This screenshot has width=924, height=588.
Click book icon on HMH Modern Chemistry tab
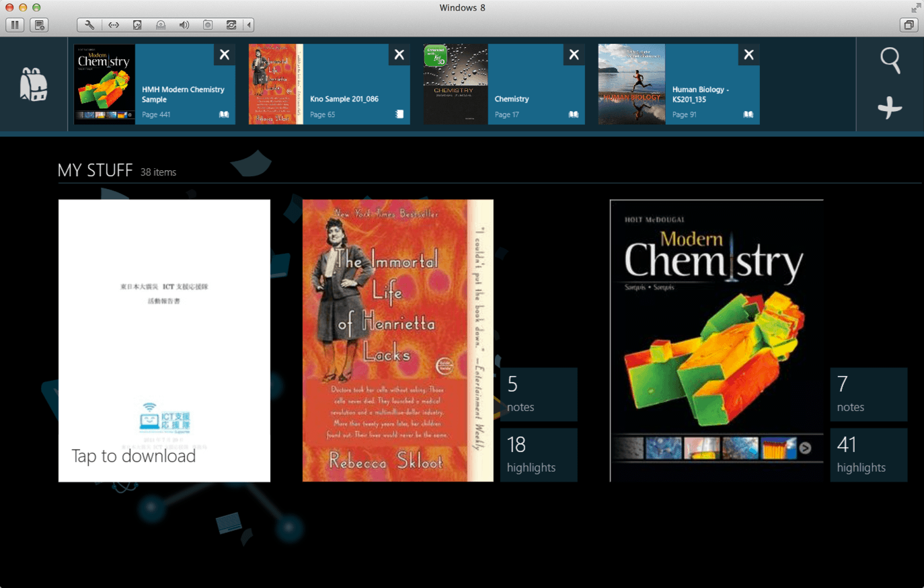[224, 114]
